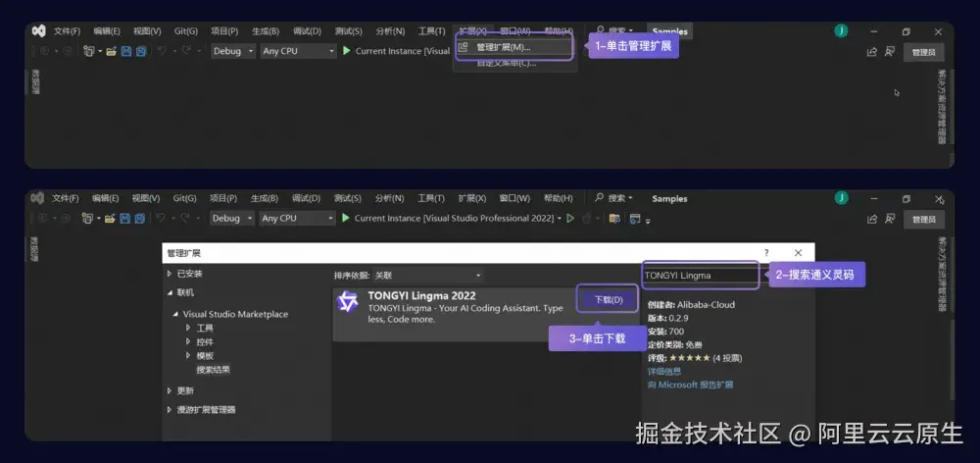Click green Start arrow in lower window
Viewport: 980px width, 463px height.
point(346,219)
